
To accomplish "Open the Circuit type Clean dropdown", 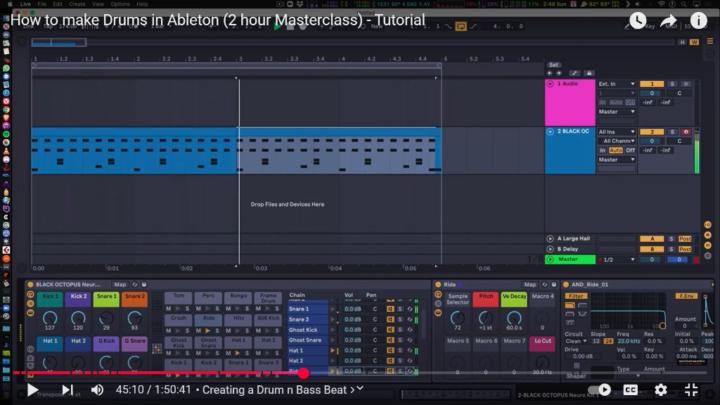I will (576, 341).
